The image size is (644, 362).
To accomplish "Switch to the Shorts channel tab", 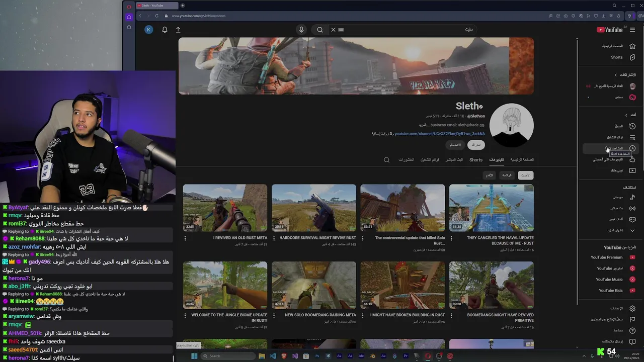I will point(476,160).
